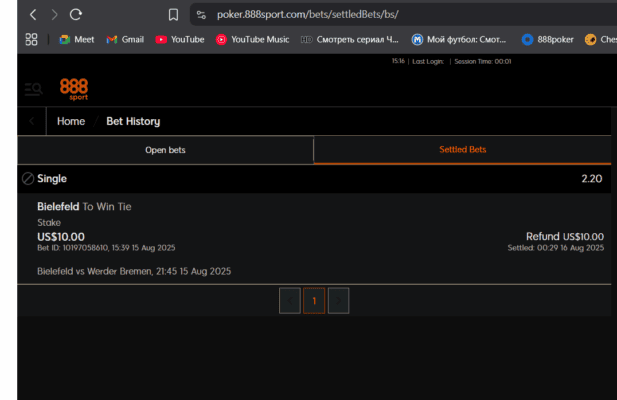The image size is (617, 400).
Task: Open the Gmail bookmark
Action: click(125, 39)
